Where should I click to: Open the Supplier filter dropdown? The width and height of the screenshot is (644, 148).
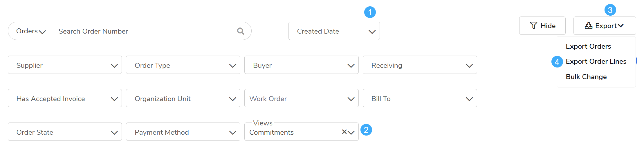pyautogui.click(x=65, y=65)
